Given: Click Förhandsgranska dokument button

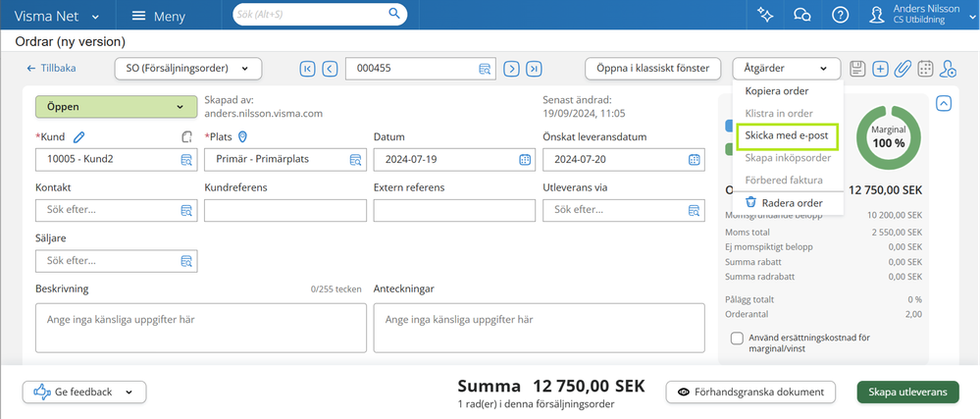Looking at the screenshot, I should [x=750, y=393].
